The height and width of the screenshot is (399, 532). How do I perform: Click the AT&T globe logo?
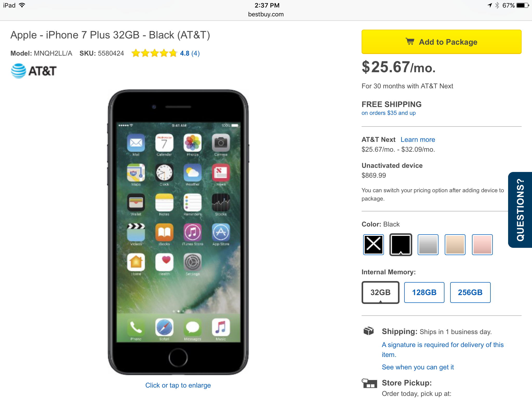coord(18,71)
